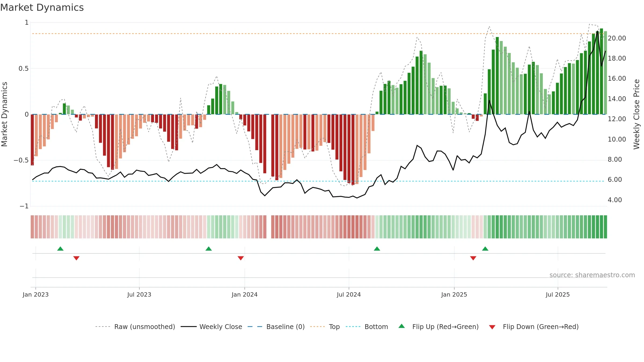This screenshot has width=644, height=362.
Task: Click the source: sharemaestro.com text
Action: 592,275
